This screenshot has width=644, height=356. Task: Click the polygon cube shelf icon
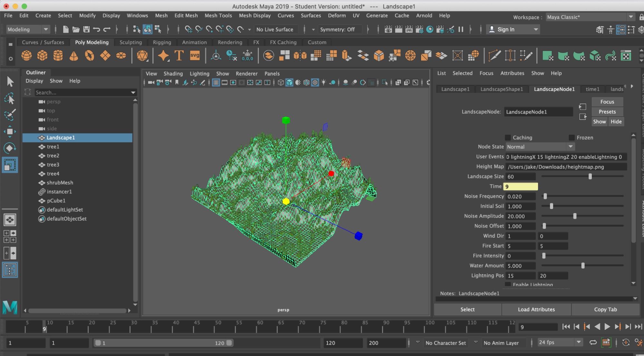click(42, 56)
